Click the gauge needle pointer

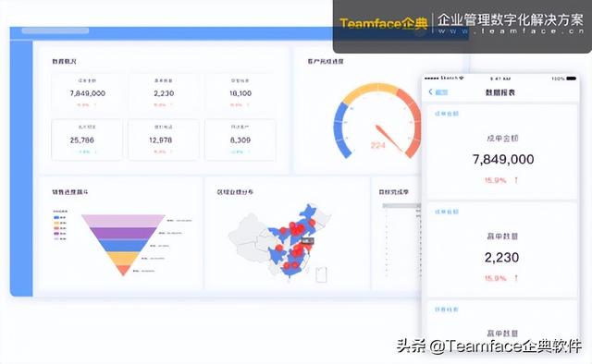[x=388, y=138]
